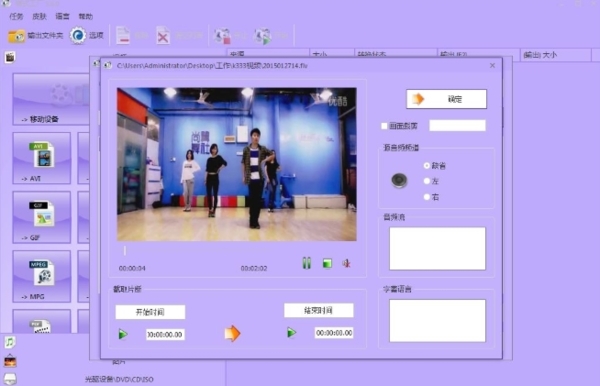Click the video preview frame
Viewport: 600px width, 386px height.
pos(236,164)
